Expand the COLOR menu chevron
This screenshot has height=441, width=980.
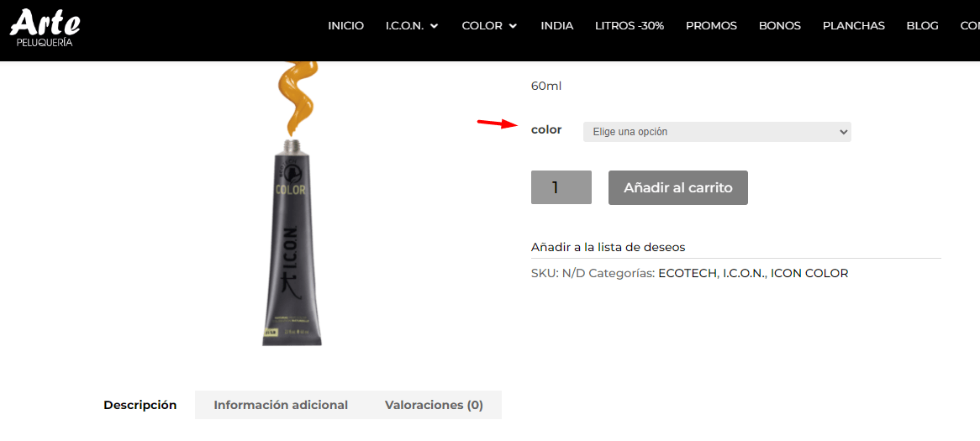(514, 26)
